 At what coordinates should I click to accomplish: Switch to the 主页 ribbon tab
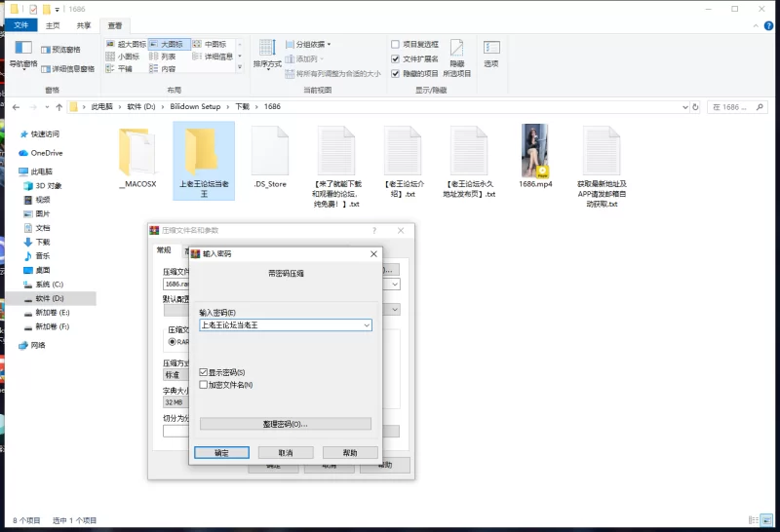tap(53, 25)
